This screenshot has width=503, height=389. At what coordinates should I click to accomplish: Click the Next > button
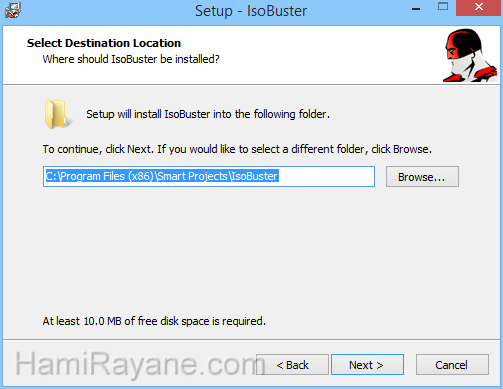tap(367, 365)
